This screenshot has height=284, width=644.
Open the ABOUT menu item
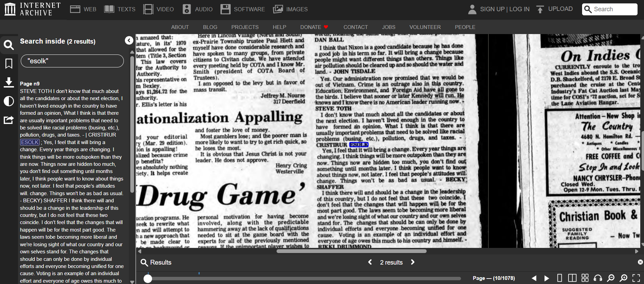[x=180, y=27]
